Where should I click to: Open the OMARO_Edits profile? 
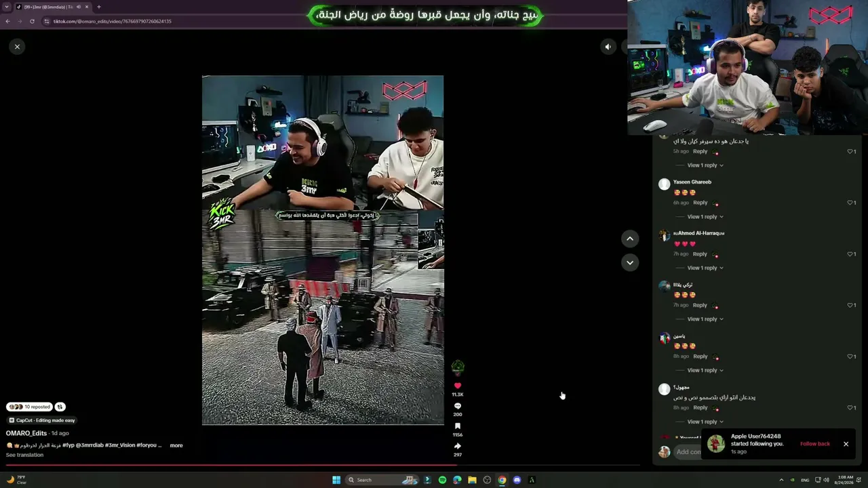pos(26,433)
